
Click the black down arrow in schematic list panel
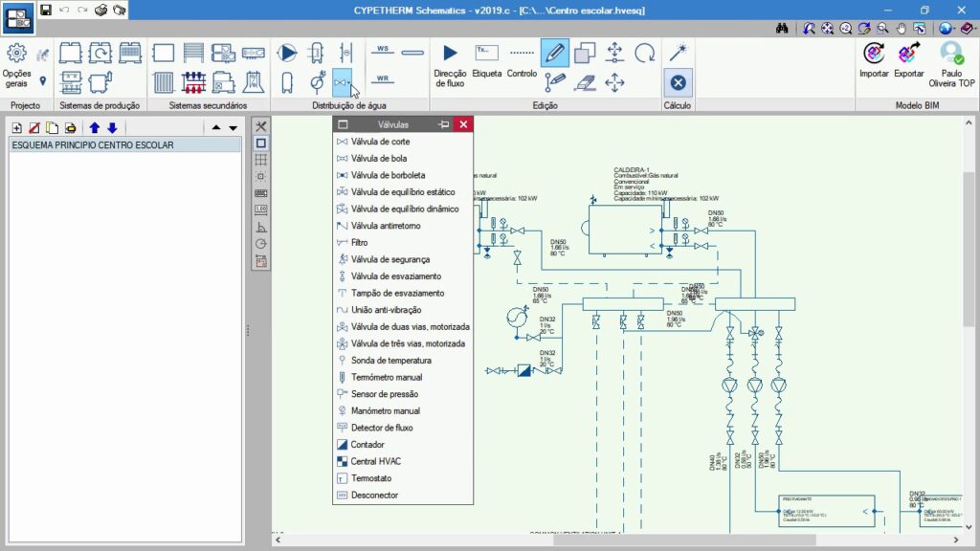click(233, 127)
